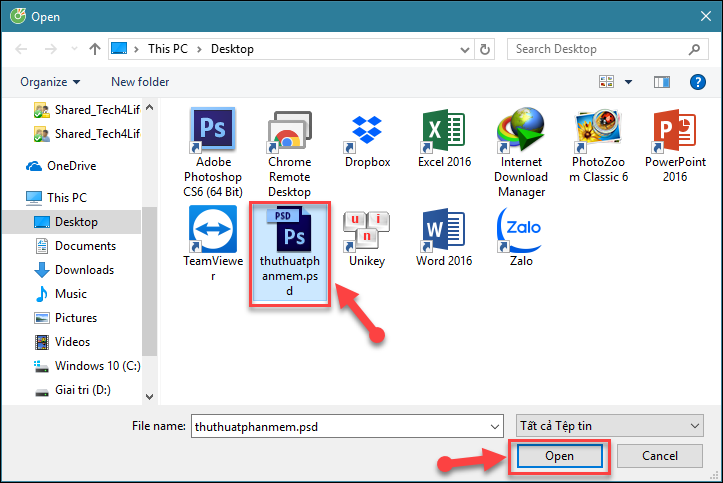Select Pictures in the navigation pane
Viewport: 723px width, 483px height.
pos(65,318)
